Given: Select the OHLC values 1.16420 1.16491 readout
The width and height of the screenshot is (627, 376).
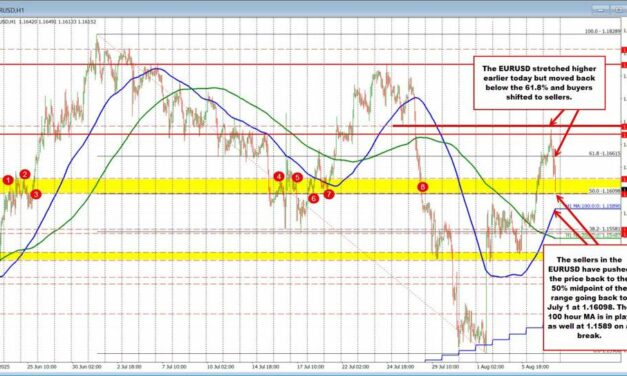Looking at the screenshot, I should pyautogui.click(x=57, y=22).
